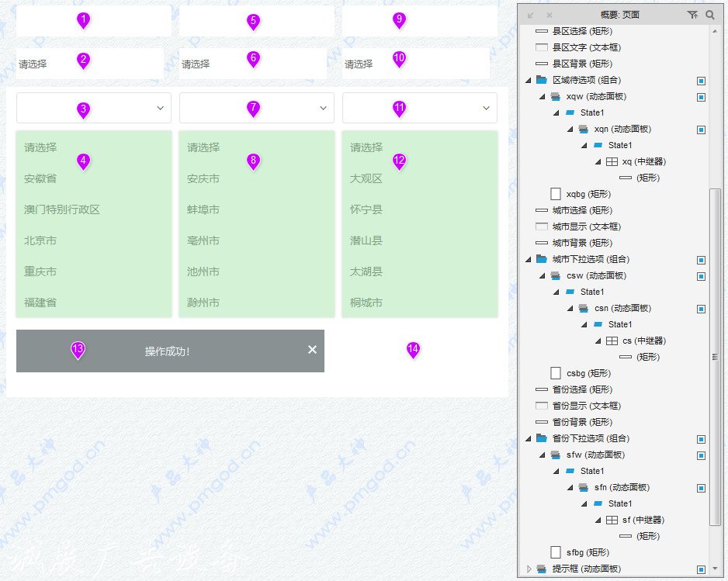Click the search icon in the 概要 panel header
This screenshot has width=728, height=581.
point(711,15)
